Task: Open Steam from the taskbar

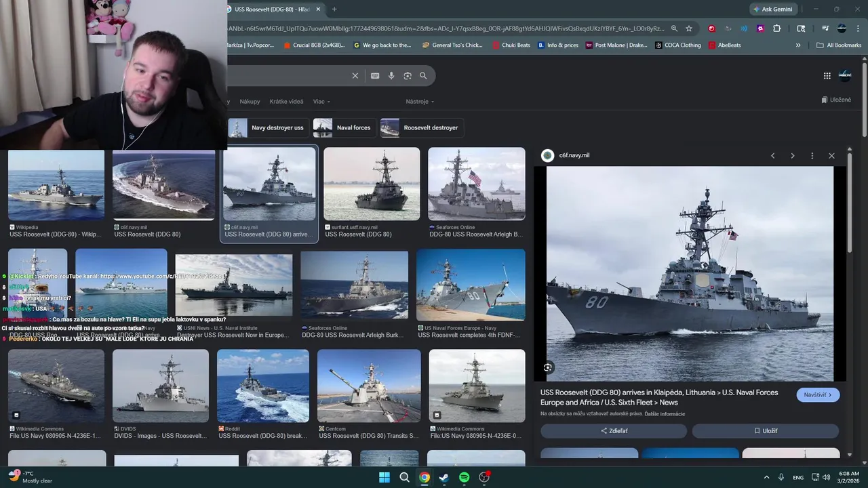Action: (x=444, y=477)
